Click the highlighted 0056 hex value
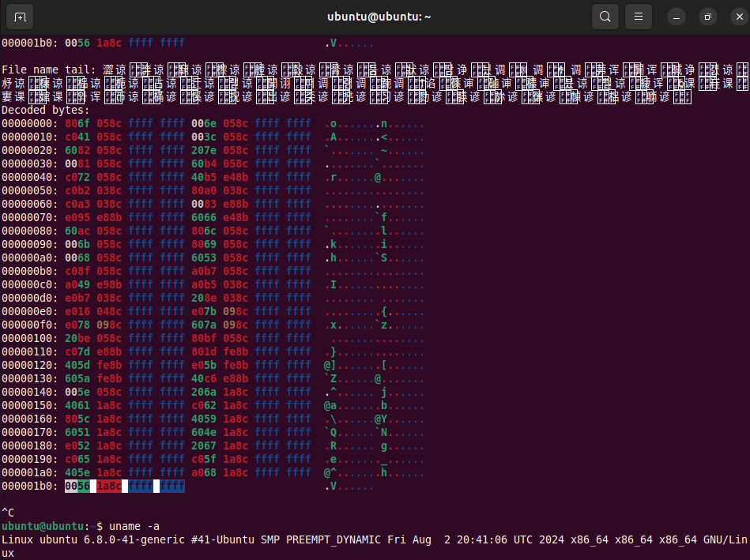Image resolution: width=750 pixels, height=560 pixels. [x=77, y=486]
